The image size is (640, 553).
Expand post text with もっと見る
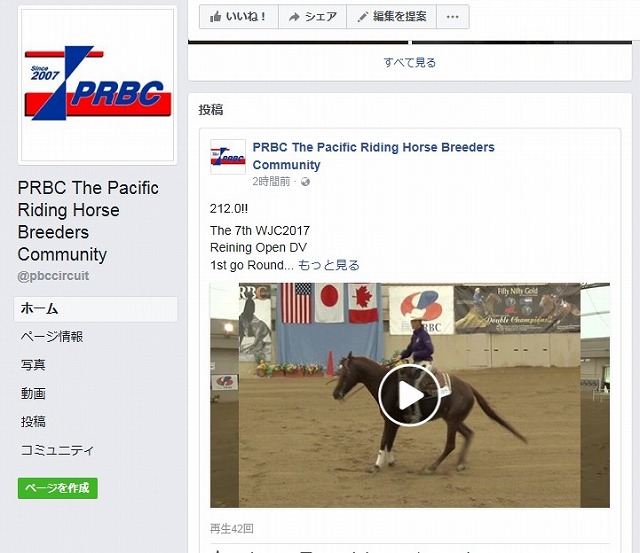pyautogui.click(x=329, y=265)
